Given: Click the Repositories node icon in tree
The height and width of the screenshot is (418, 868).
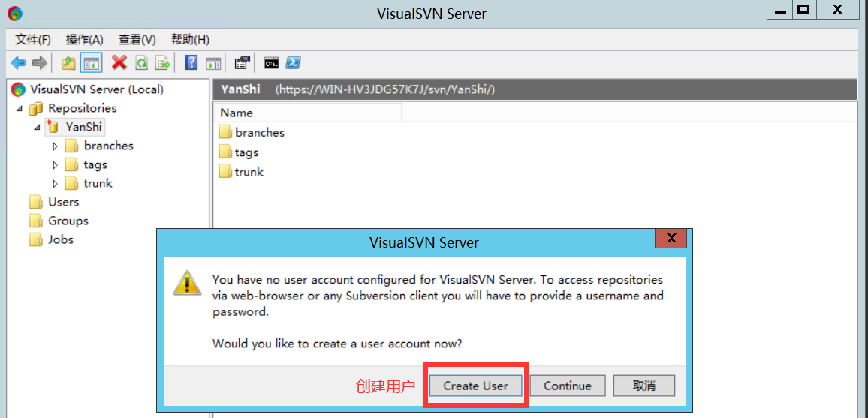Looking at the screenshot, I should tap(35, 108).
